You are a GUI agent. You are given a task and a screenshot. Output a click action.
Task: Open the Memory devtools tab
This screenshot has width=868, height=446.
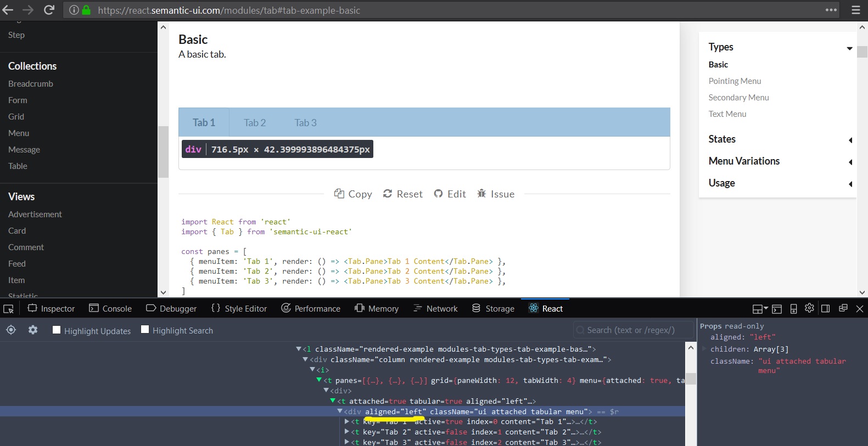click(377, 309)
